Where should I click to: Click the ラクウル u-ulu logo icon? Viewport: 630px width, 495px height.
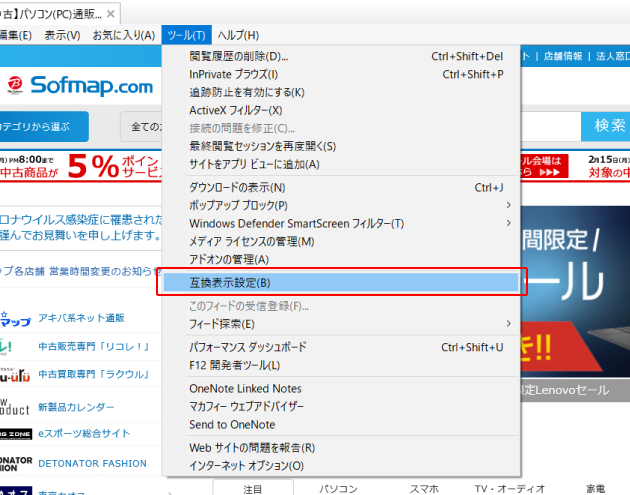click(15, 375)
